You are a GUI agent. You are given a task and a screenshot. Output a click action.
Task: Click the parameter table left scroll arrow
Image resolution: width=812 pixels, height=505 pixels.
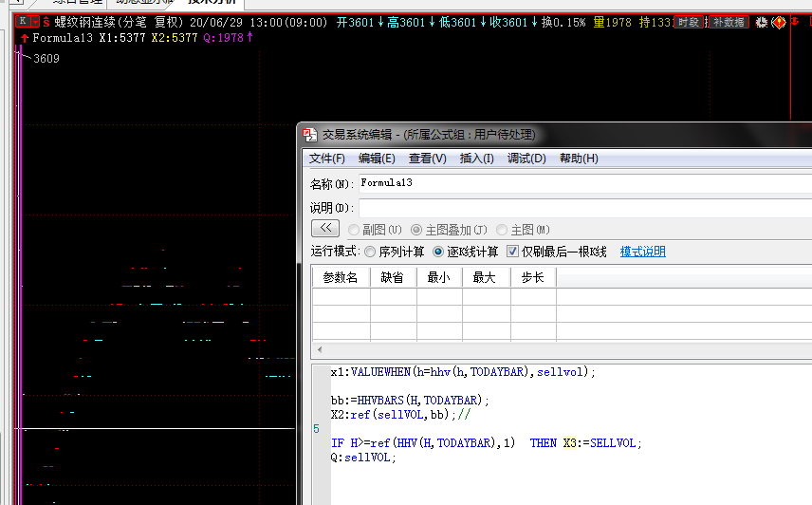tap(320, 349)
